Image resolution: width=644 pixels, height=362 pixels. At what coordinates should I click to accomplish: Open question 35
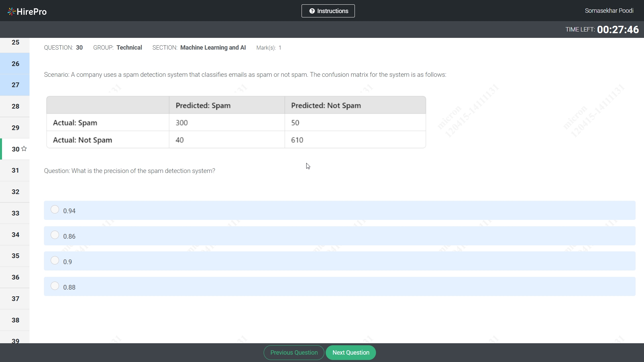click(15, 256)
